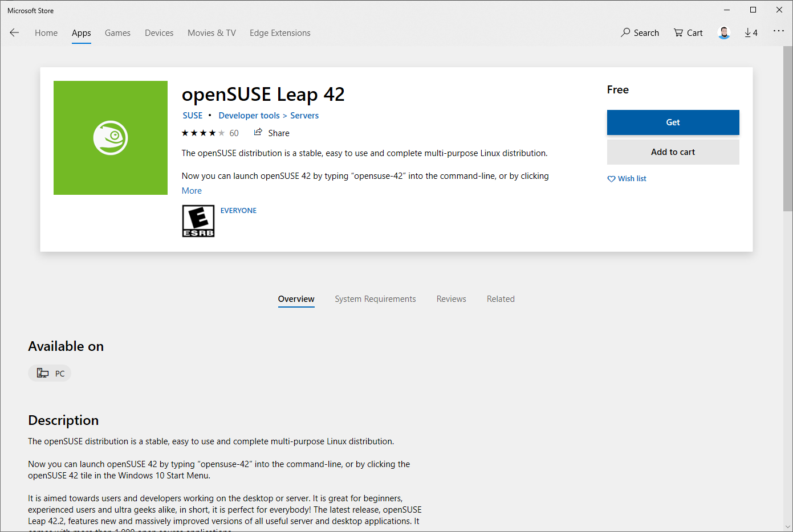Screen dimensions: 793x532
Task: Click the Share icon
Action: point(258,132)
